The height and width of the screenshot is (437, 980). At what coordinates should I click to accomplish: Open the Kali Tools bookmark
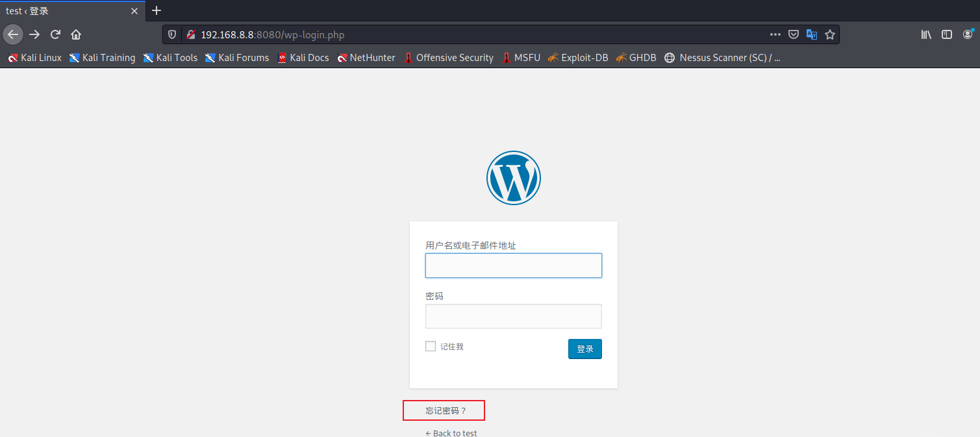coord(170,58)
